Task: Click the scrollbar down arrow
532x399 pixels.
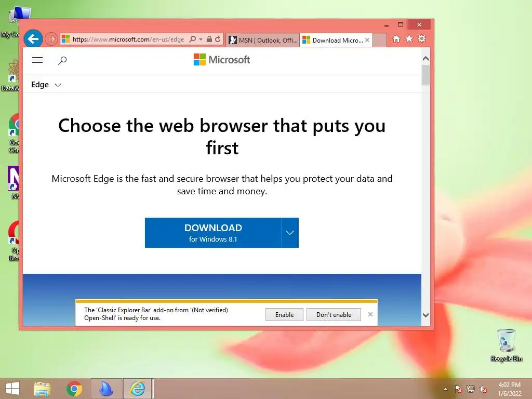Action: coord(425,315)
